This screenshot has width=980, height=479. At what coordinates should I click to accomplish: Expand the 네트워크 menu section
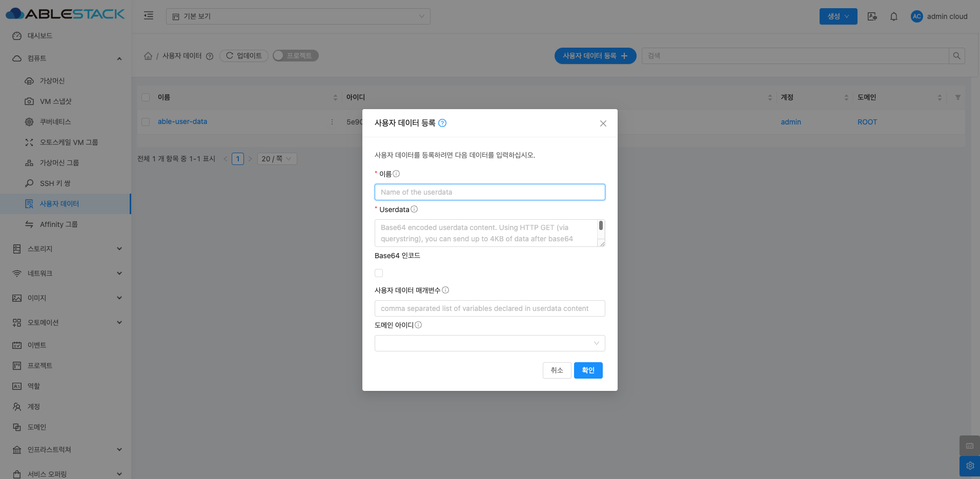click(x=66, y=274)
